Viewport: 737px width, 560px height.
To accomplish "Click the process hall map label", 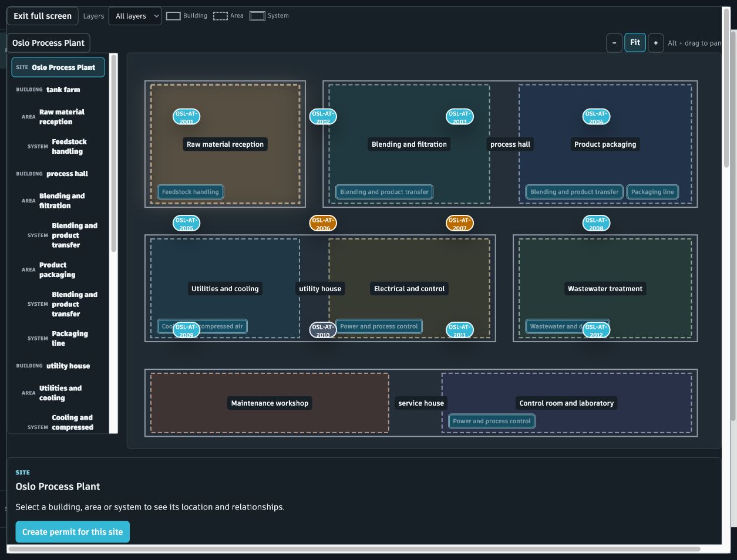I will click(x=510, y=144).
